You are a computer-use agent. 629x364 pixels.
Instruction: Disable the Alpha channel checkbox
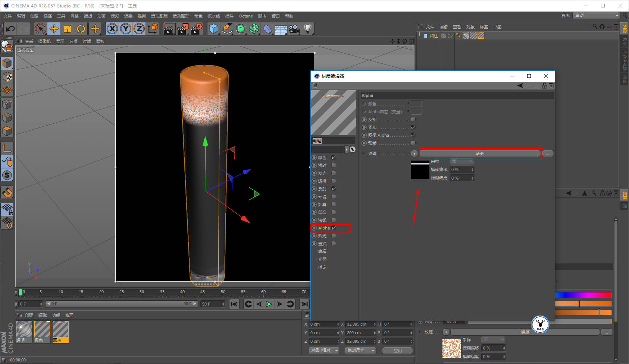click(x=334, y=228)
